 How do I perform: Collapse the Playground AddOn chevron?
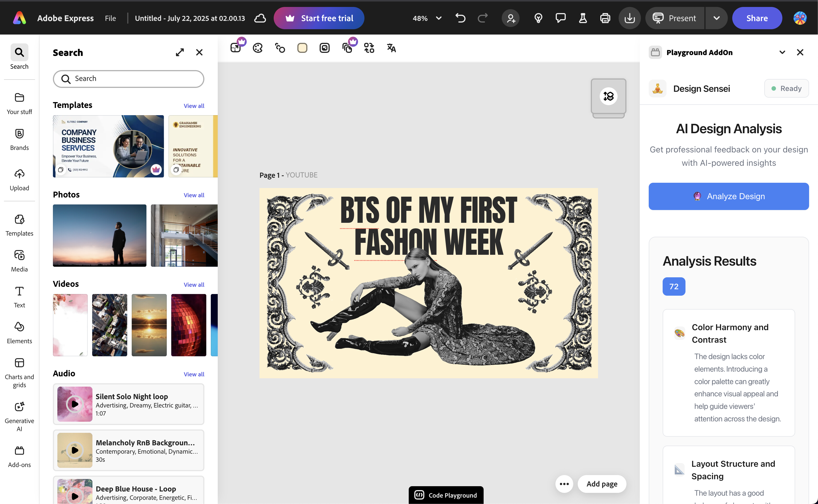click(x=782, y=52)
